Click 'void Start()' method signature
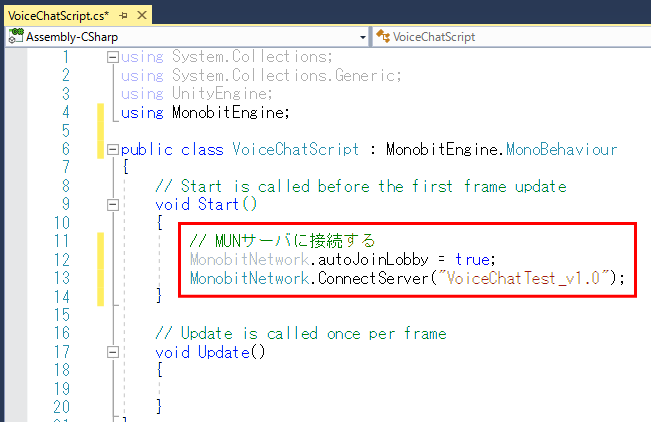 point(206,205)
